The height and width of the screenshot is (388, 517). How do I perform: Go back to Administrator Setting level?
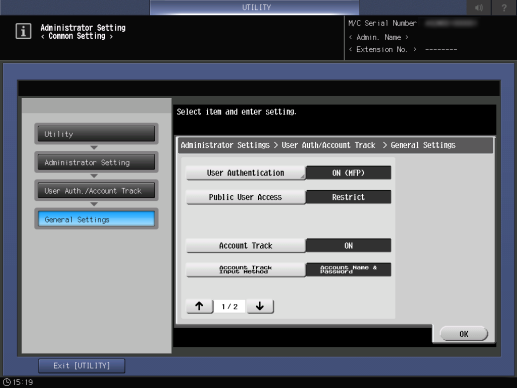[x=96, y=162]
